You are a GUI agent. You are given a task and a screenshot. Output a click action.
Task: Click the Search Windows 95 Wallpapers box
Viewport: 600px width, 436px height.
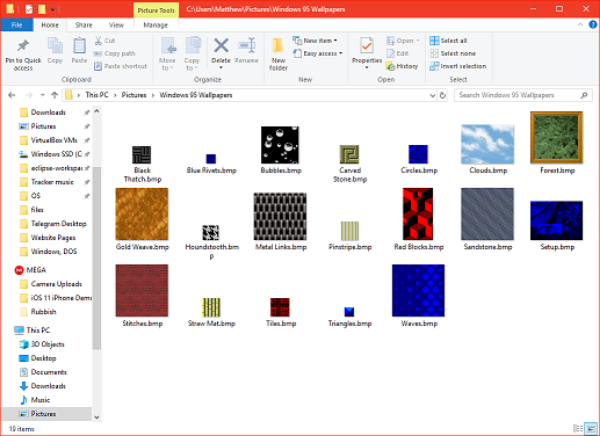coord(515,95)
